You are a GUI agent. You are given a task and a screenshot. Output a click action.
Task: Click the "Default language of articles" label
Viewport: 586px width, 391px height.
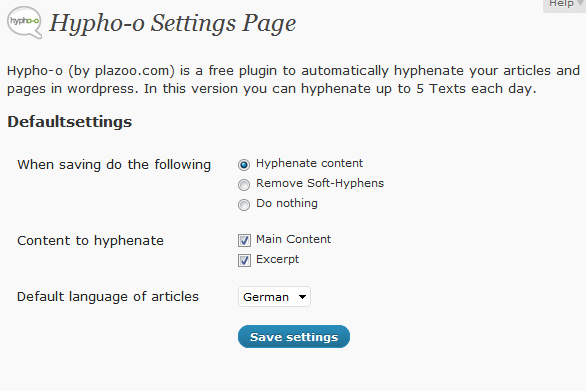point(108,297)
